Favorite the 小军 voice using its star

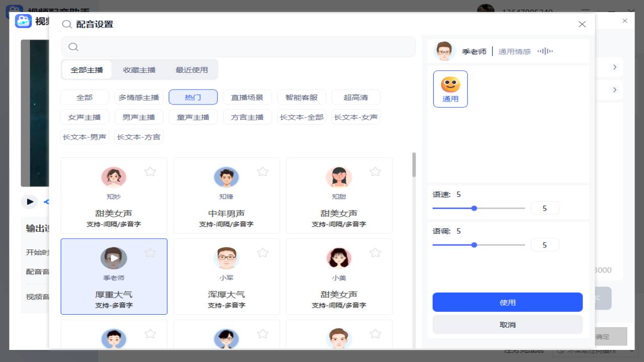coord(263,252)
